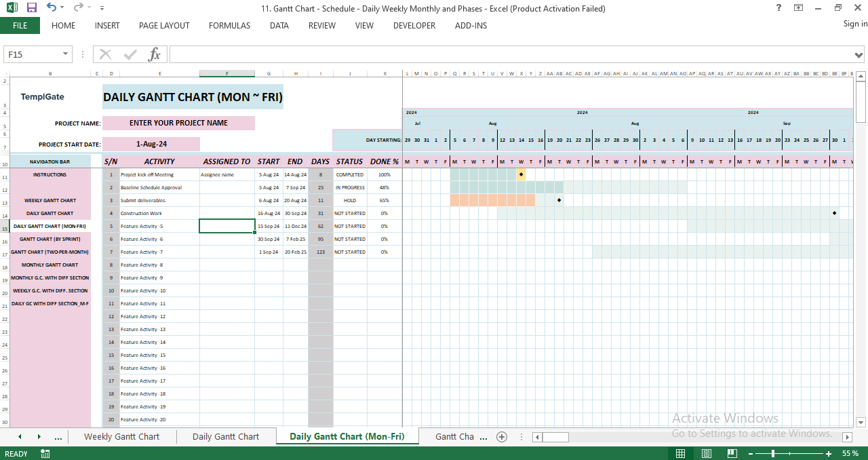Select the Daily Gantt Chart (Mon-Fri) sheet tab
The image size is (868, 460).
click(347, 436)
